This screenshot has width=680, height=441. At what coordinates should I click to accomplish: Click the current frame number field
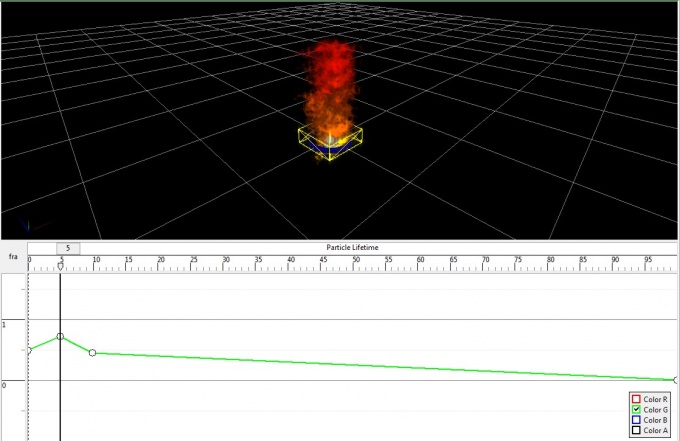[x=68, y=248]
